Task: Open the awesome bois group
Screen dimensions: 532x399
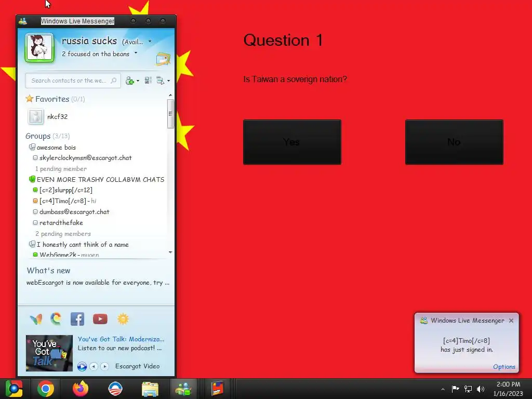Action: point(56,147)
